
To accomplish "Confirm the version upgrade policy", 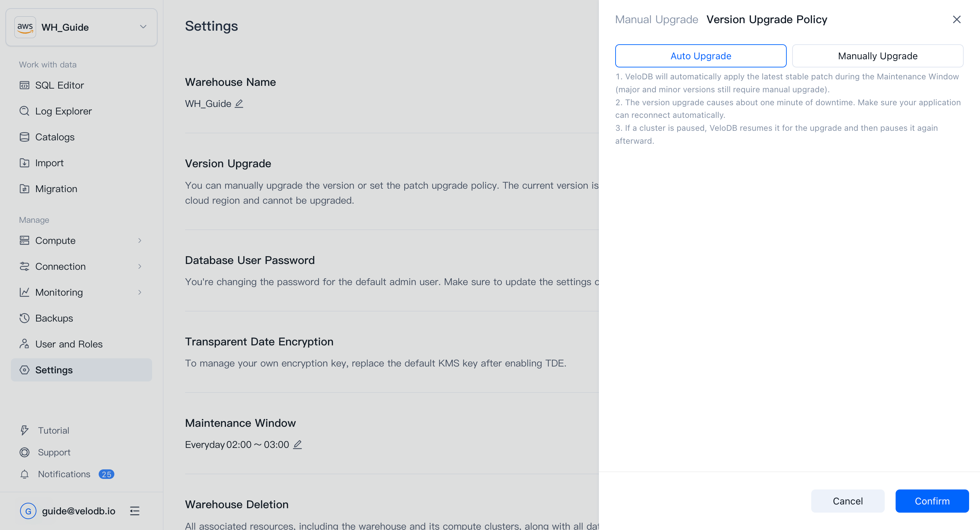I will [932, 501].
